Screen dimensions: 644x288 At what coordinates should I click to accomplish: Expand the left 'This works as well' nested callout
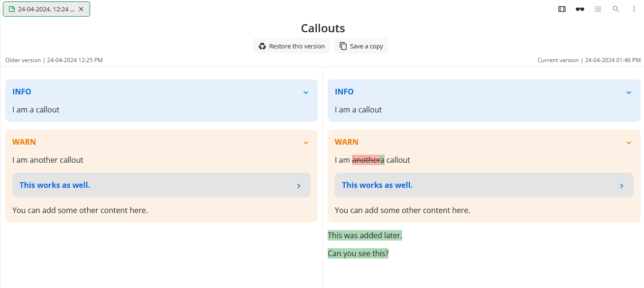[299, 186]
